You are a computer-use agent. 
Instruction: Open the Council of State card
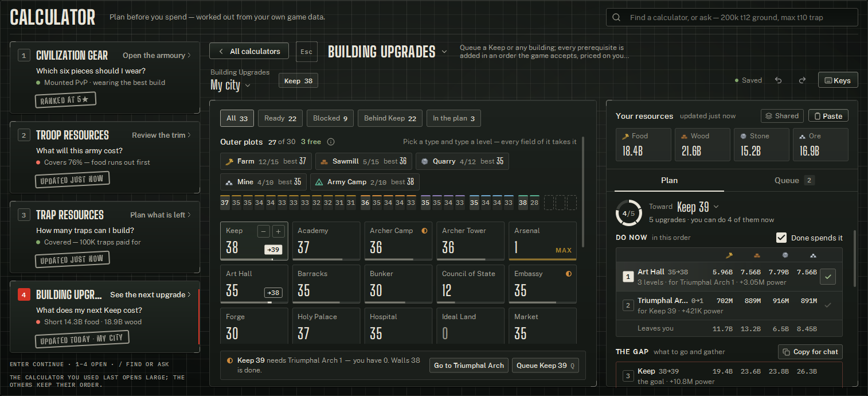(x=470, y=284)
